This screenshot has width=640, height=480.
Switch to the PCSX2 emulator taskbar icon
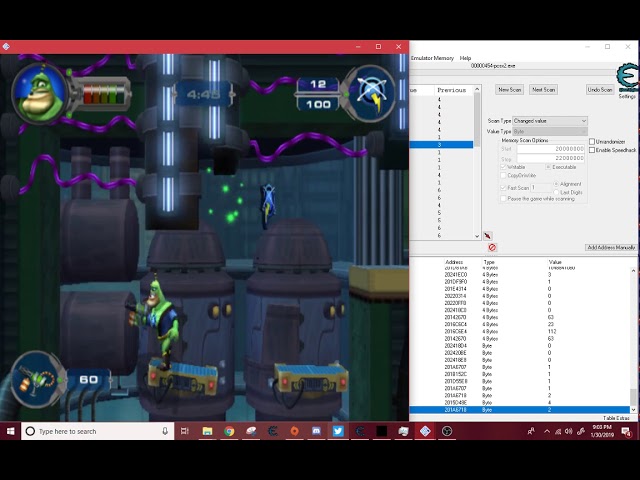coord(425,431)
